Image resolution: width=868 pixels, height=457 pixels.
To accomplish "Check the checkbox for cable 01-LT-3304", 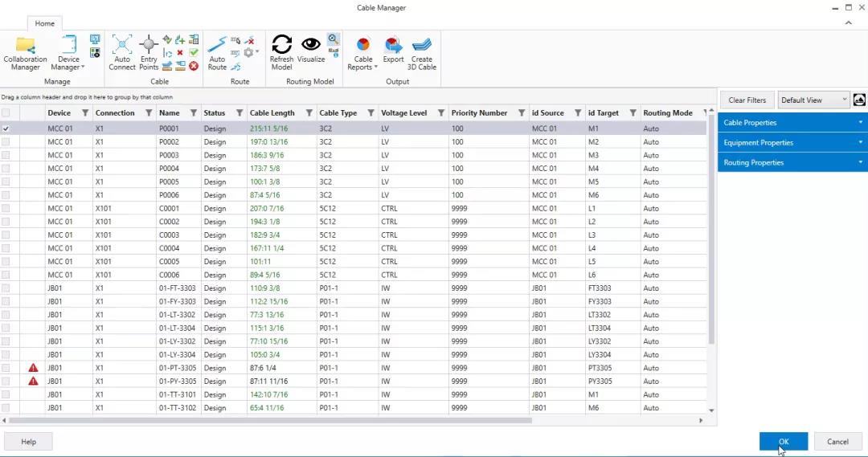I will (6, 328).
